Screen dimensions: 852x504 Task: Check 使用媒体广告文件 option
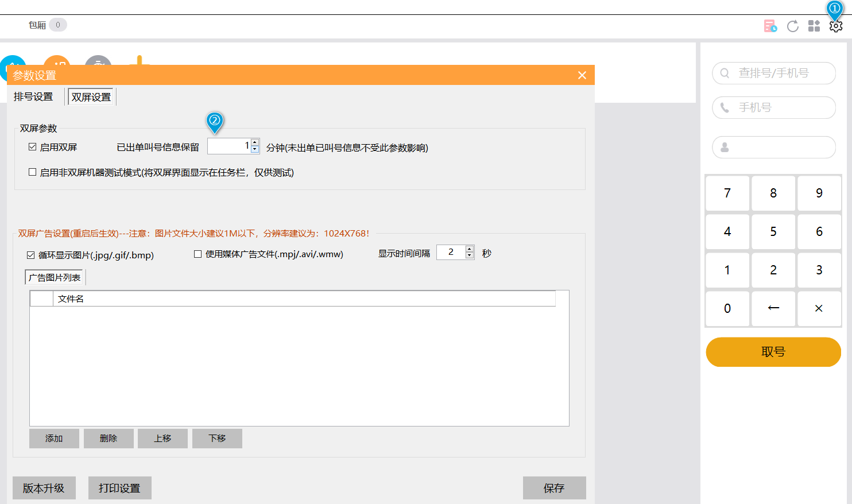pyautogui.click(x=198, y=254)
